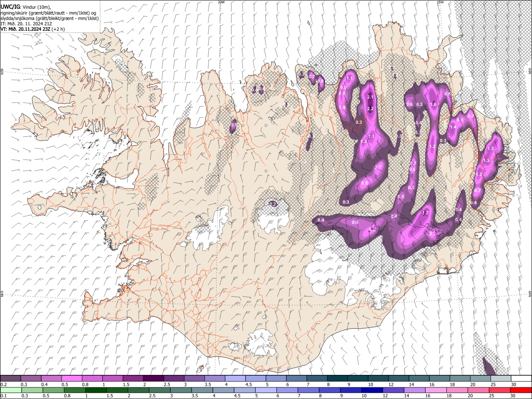Click the bold UWC/IG title text
Viewport: 532px width, 399px height.
[10, 6]
